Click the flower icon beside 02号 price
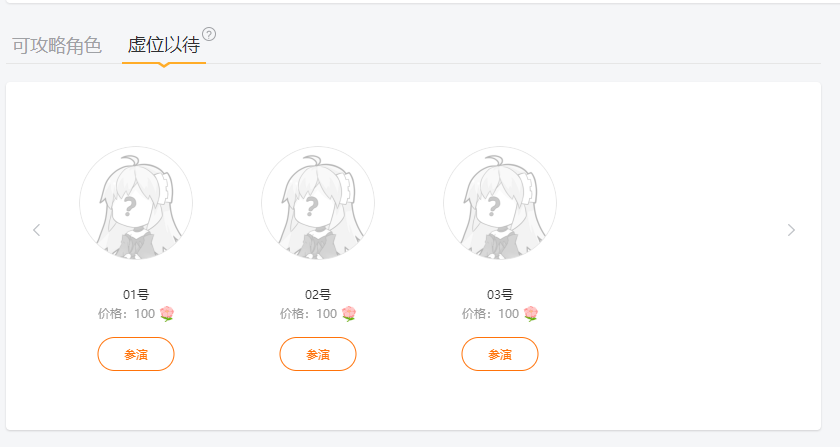 pyautogui.click(x=349, y=314)
